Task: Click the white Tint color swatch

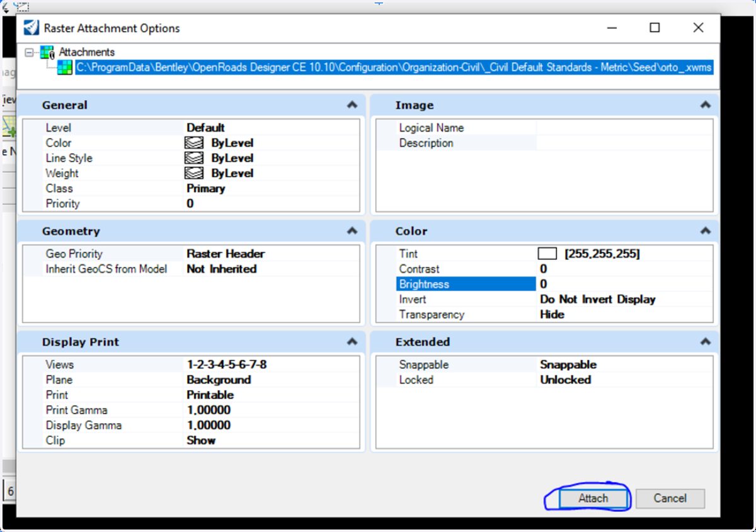Action: [x=547, y=254]
